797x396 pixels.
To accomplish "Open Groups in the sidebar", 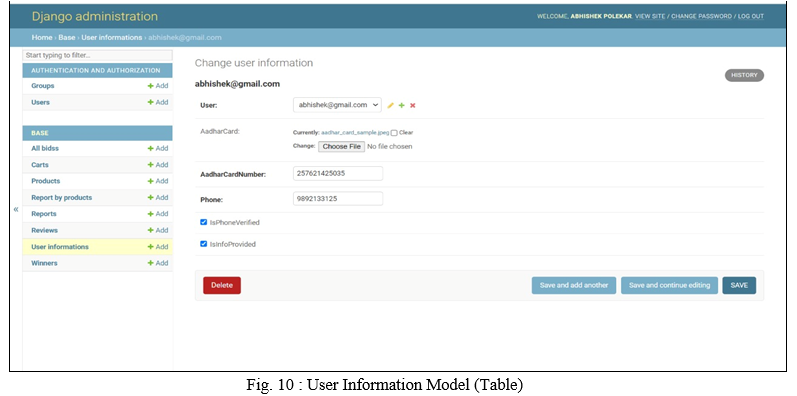I will click(43, 86).
